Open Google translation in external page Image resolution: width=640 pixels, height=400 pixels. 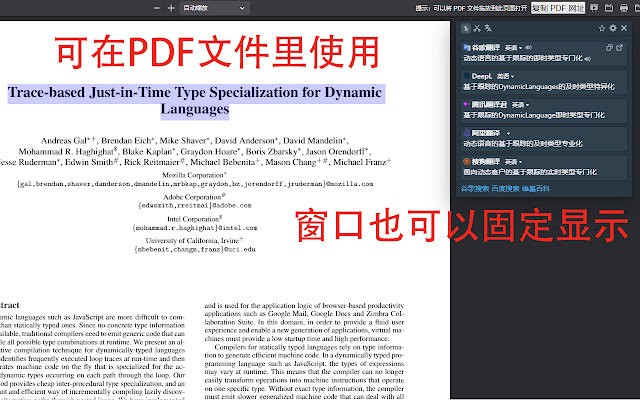click(622, 47)
